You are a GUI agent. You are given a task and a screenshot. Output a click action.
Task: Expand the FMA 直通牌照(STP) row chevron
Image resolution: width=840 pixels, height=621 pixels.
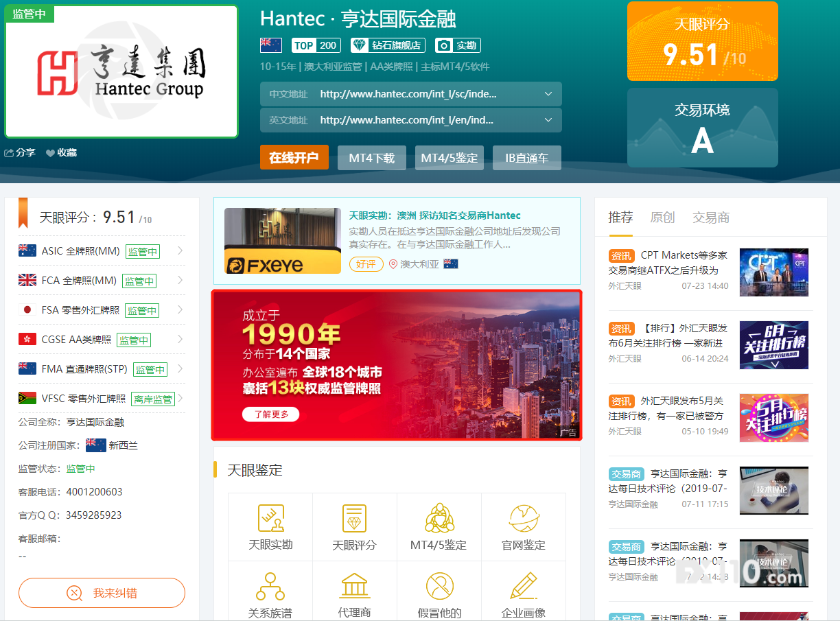click(180, 368)
